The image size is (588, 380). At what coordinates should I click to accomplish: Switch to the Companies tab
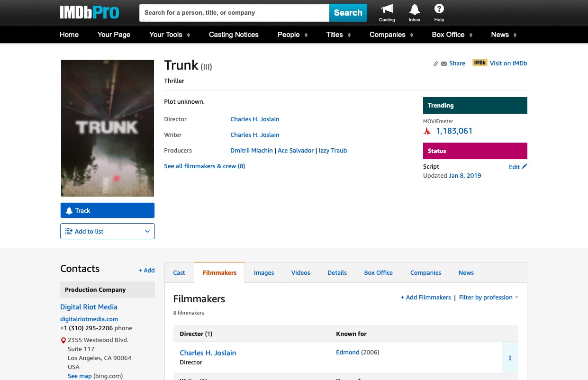pyautogui.click(x=425, y=273)
